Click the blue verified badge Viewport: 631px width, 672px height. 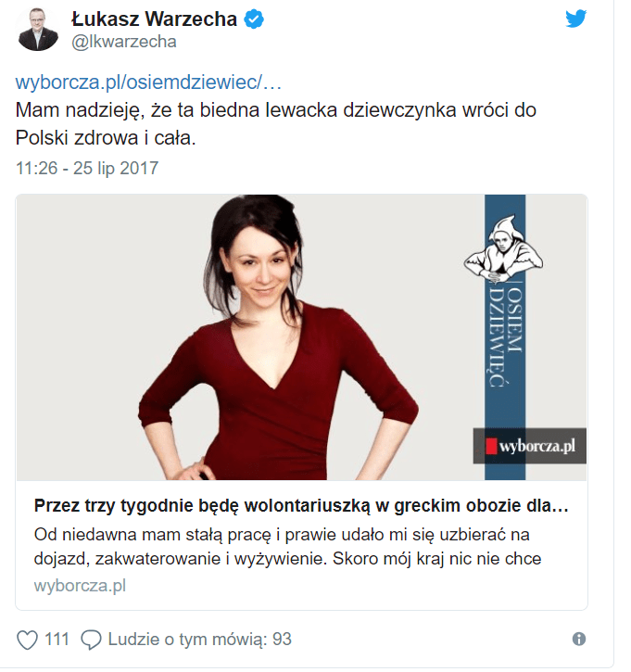pyautogui.click(x=254, y=19)
